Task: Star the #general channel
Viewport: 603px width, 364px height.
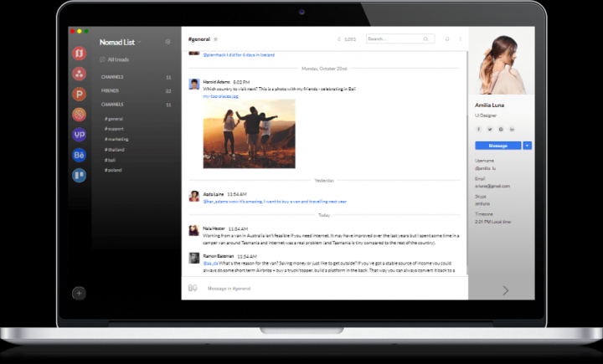Action: [216, 38]
